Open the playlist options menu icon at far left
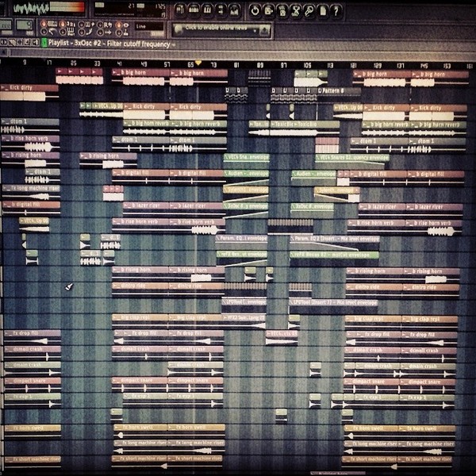 point(4,42)
